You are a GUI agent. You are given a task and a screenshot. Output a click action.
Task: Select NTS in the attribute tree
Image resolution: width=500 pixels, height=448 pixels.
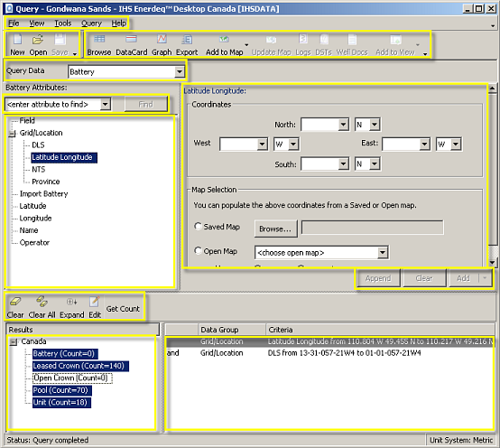coord(38,170)
